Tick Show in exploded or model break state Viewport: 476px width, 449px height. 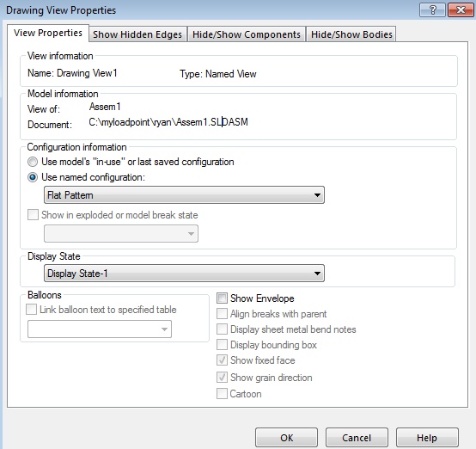33,215
